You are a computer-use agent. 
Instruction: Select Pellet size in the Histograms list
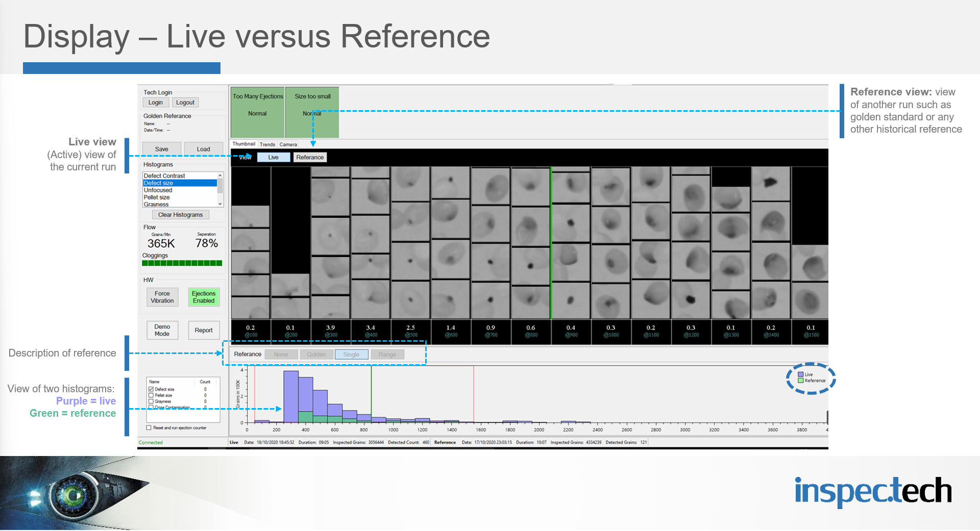(x=180, y=197)
